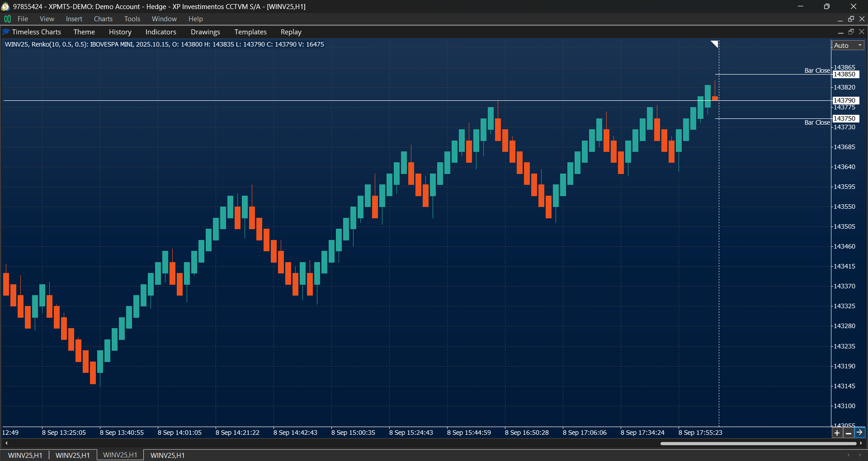Open the Indicators panel
This screenshot has height=461, width=868.
(x=160, y=32)
